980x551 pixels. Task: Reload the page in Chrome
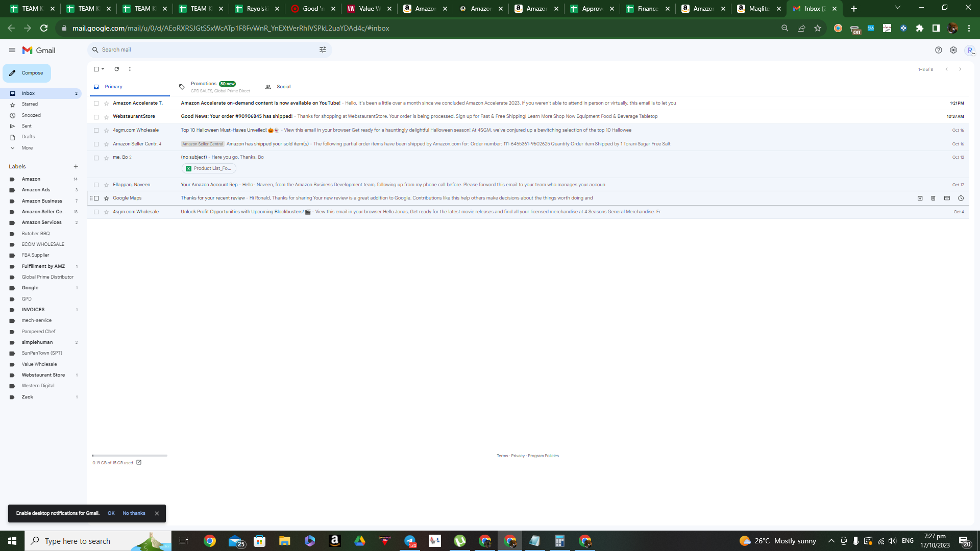pyautogui.click(x=44, y=28)
